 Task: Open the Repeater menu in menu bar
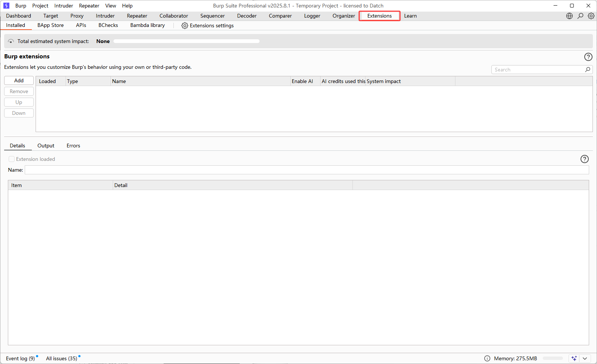(89, 6)
